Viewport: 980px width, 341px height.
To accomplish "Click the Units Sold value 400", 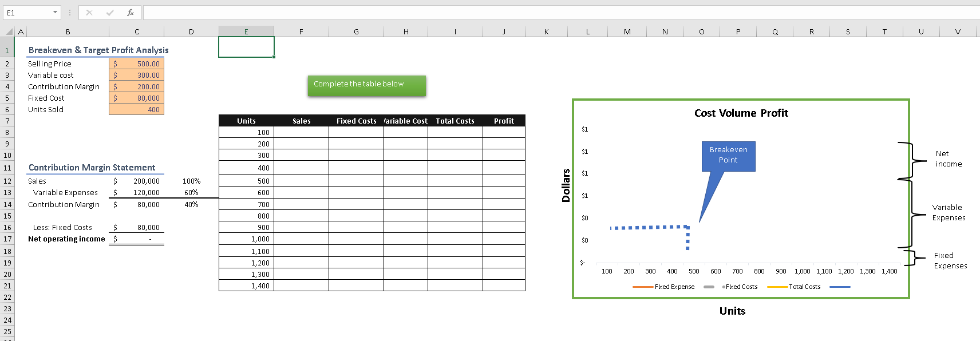I will (x=136, y=109).
